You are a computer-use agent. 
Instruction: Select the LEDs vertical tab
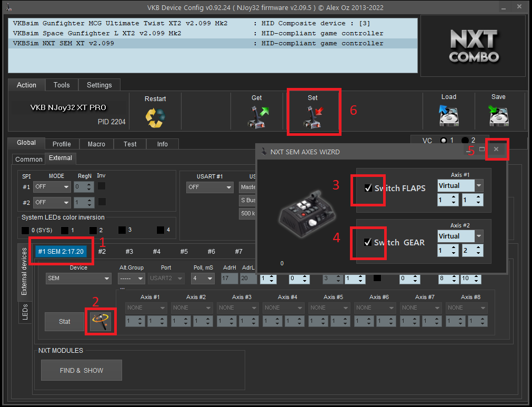(25, 312)
